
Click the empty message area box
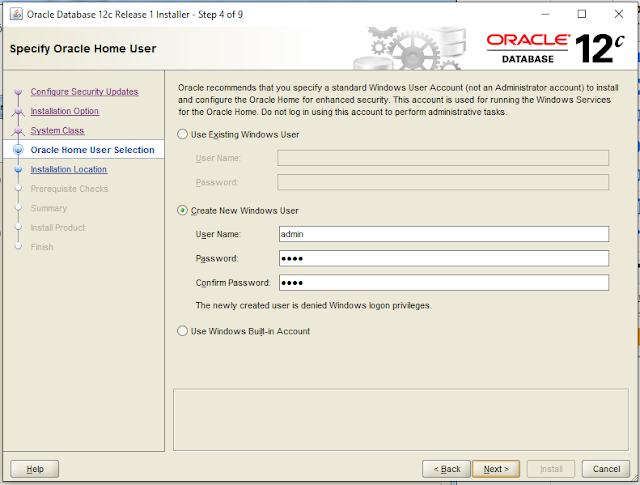click(x=401, y=420)
